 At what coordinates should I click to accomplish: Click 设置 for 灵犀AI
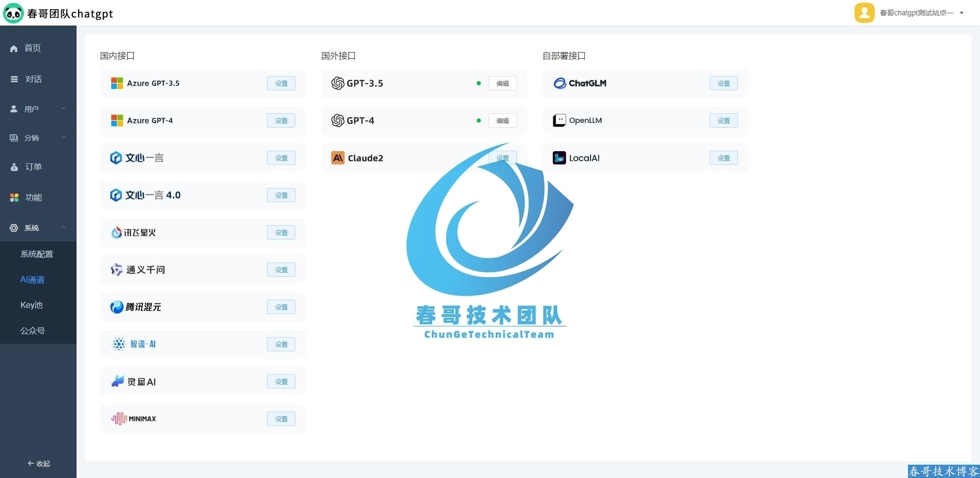tap(281, 381)
